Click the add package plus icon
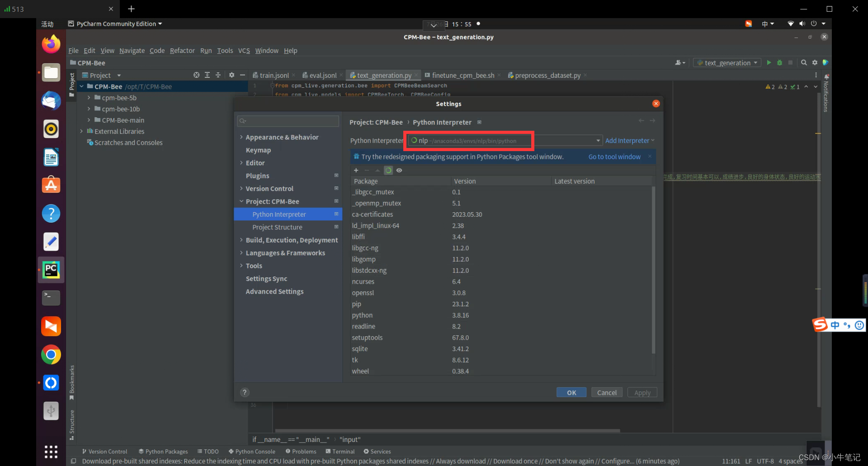This screenshot has width=868, height=466. coord(356,171)
